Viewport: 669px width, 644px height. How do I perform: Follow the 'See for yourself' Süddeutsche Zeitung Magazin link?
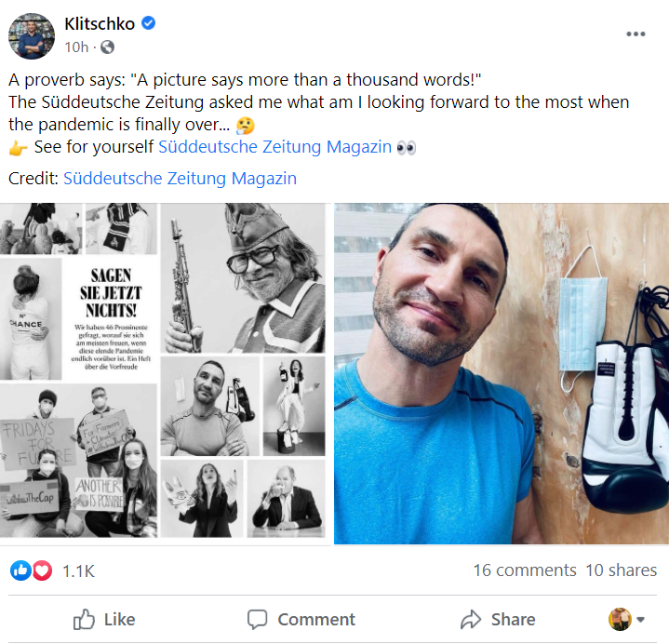(x=274, y=147)
